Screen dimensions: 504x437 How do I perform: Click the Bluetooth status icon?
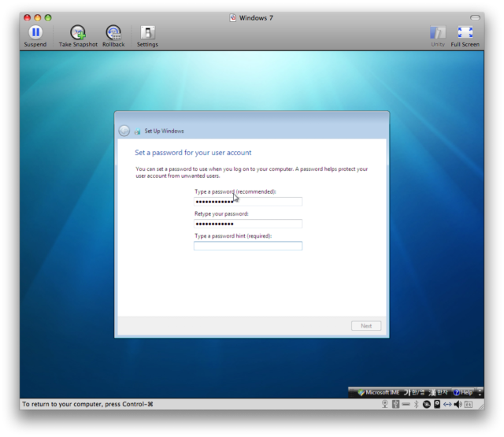point(417,404)
